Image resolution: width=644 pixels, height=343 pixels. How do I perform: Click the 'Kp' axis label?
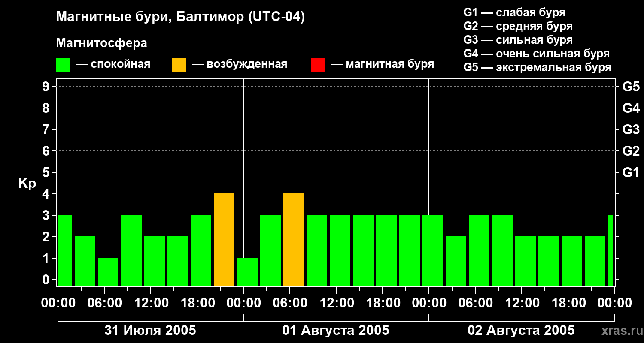pyautogui.click(x=27, y=184)
